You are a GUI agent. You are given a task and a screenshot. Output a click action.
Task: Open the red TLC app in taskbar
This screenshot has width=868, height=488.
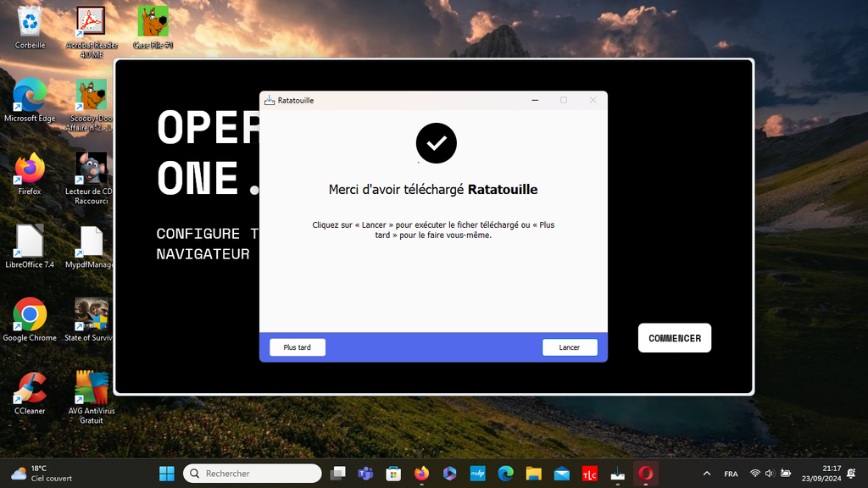point(590,474)
